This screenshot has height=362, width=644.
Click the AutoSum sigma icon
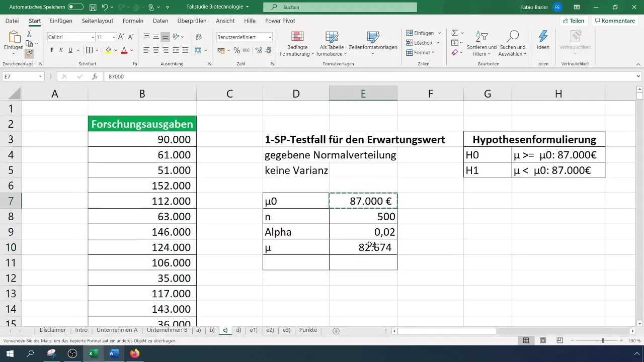click(455, 33)
